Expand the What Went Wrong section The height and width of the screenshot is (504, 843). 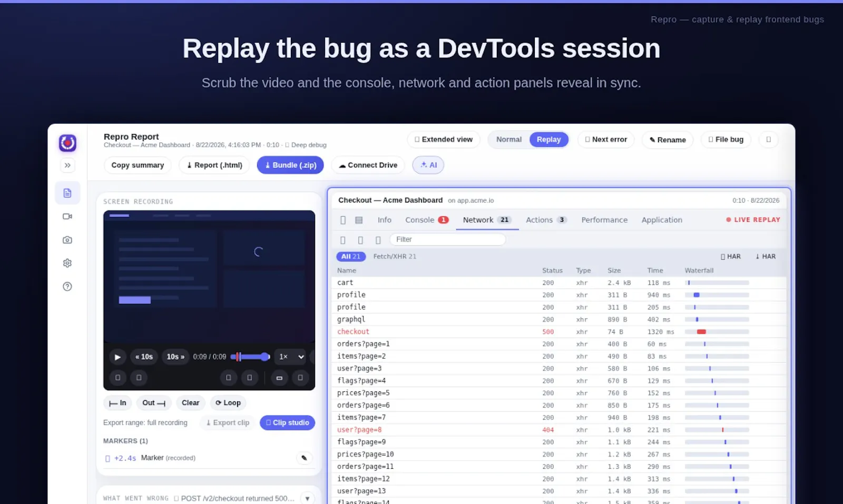coord(307,498)
